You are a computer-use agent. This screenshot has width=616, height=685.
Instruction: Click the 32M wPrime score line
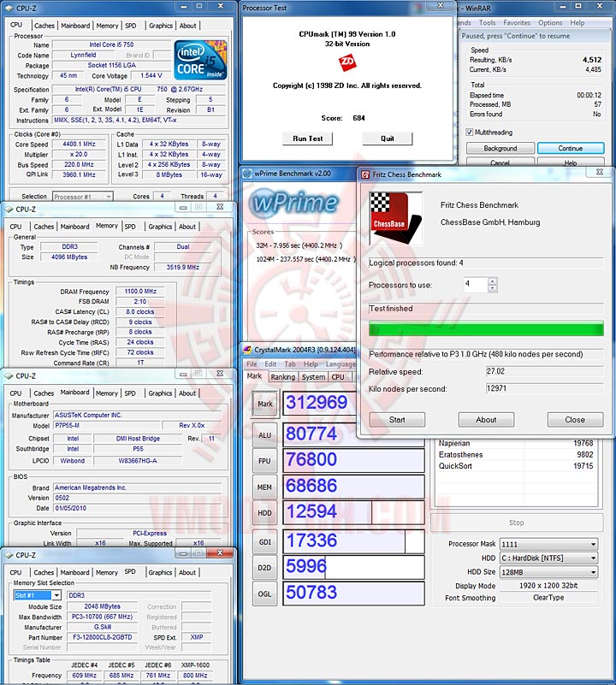click(299, 245)
